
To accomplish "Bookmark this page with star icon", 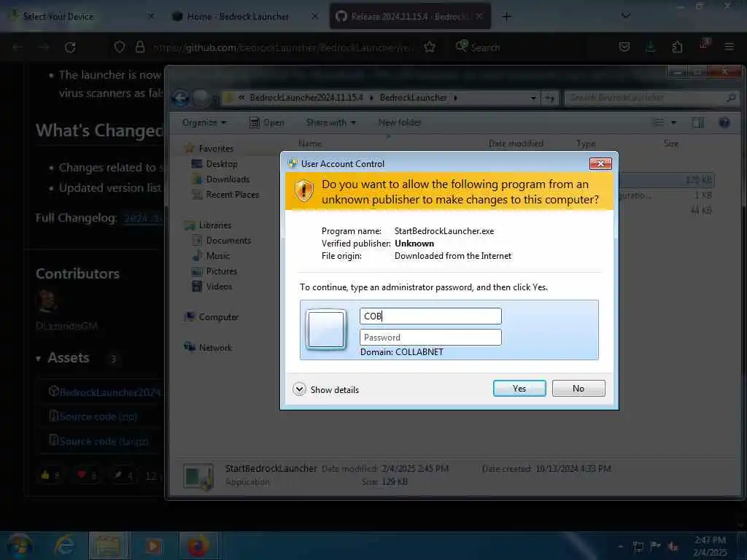I will click(x=430, y=47).
